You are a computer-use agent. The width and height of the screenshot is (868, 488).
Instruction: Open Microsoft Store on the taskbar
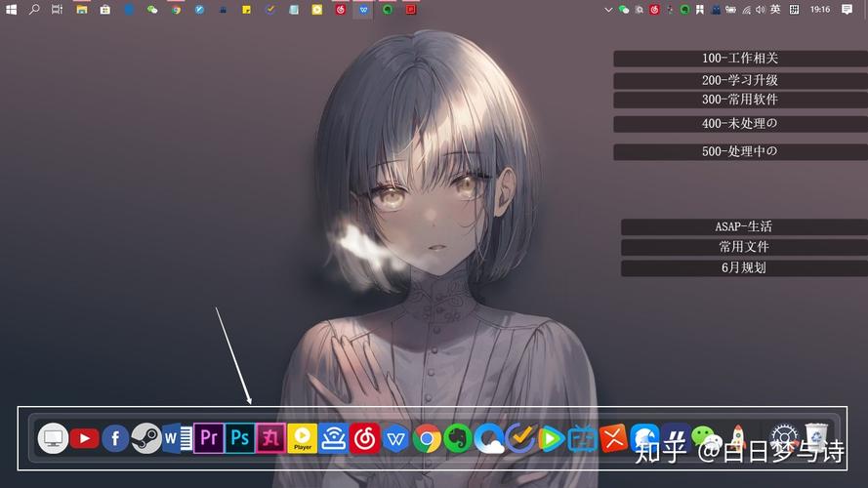(x=105, y=10)
